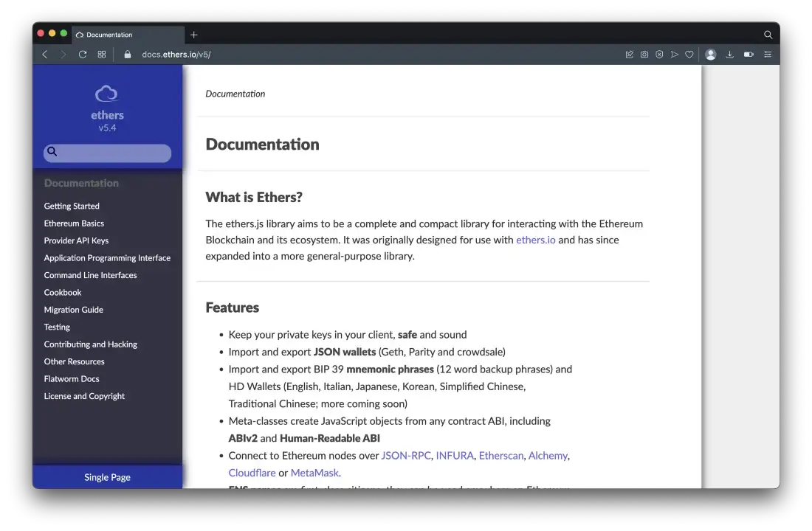Click the search magnifier in tab bar
This screenshot has height=531, width=812.
[768, 35]
